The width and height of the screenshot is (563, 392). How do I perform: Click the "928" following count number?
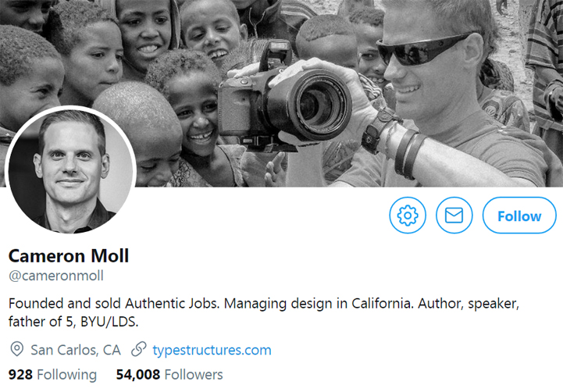coord(20,374)
